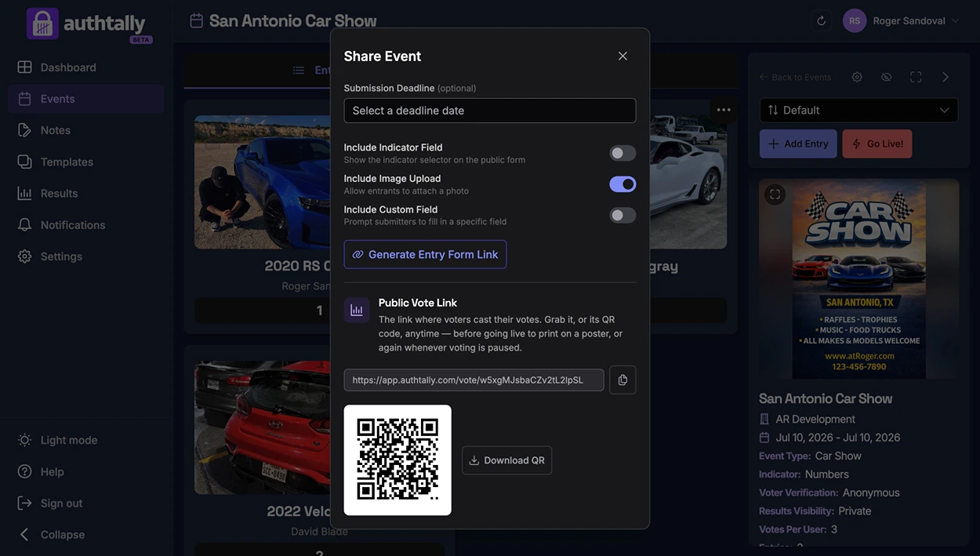This screenshot has width=980, height=556.
Task: Click Add Entry button
Action: click(x=798, y=144)
